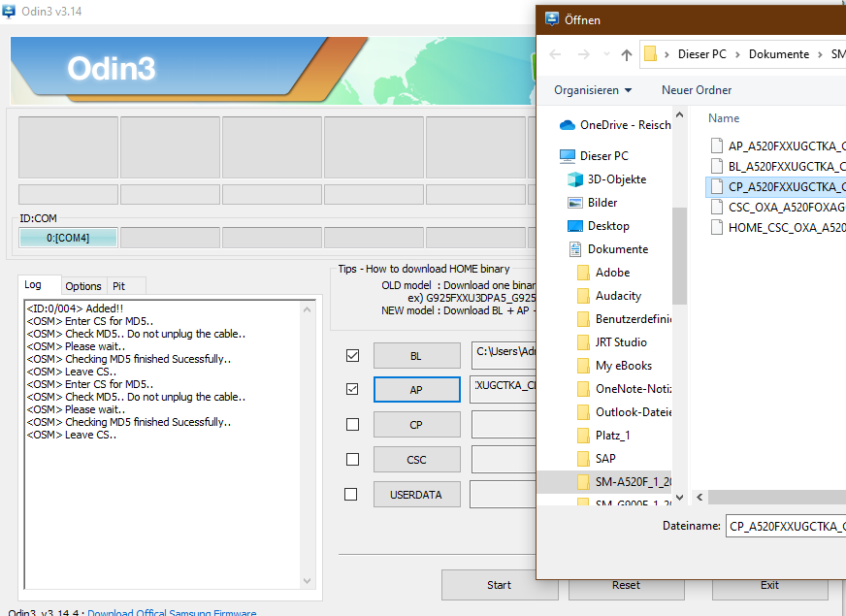Viewport: 846px width, 616px height.
Task: Click the AP file path field
Action: (504, 389)
